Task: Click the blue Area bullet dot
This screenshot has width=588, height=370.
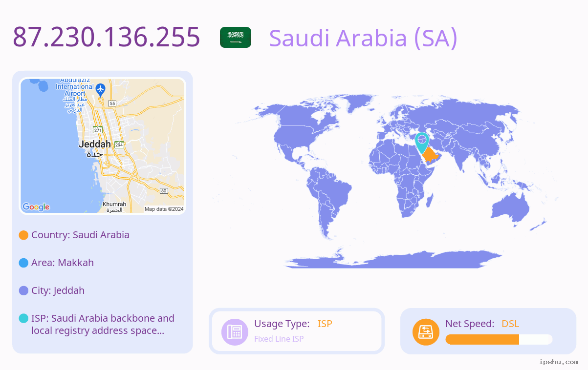Action: [23, 263]
